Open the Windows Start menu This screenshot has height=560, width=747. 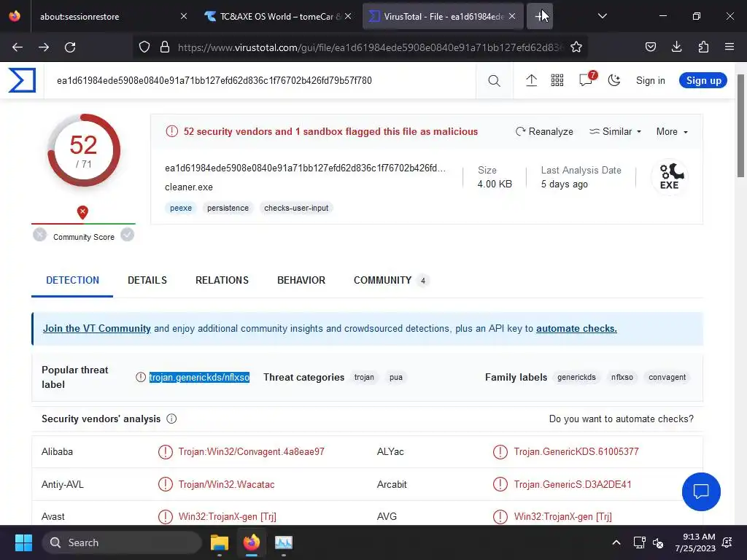point(23,542)
